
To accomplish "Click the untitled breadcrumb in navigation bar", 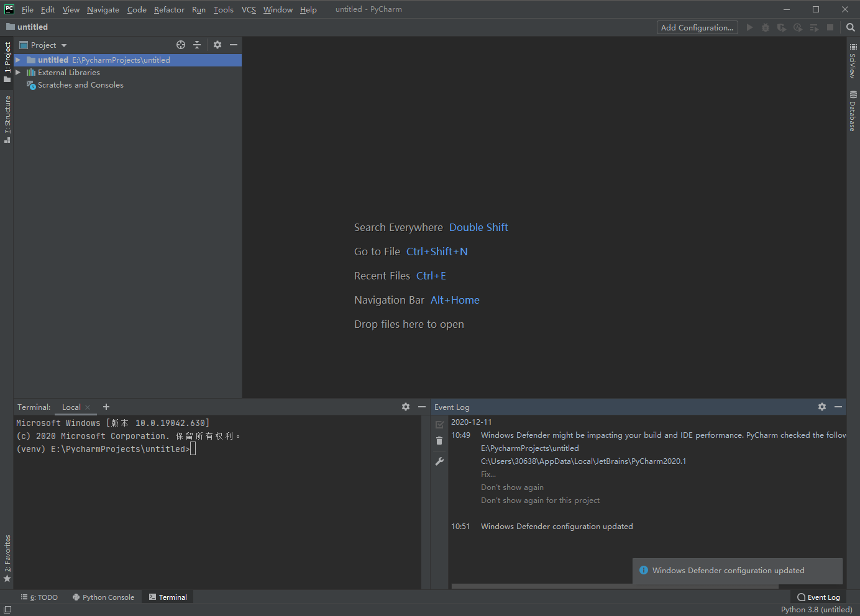I will (x=27, y=27).
